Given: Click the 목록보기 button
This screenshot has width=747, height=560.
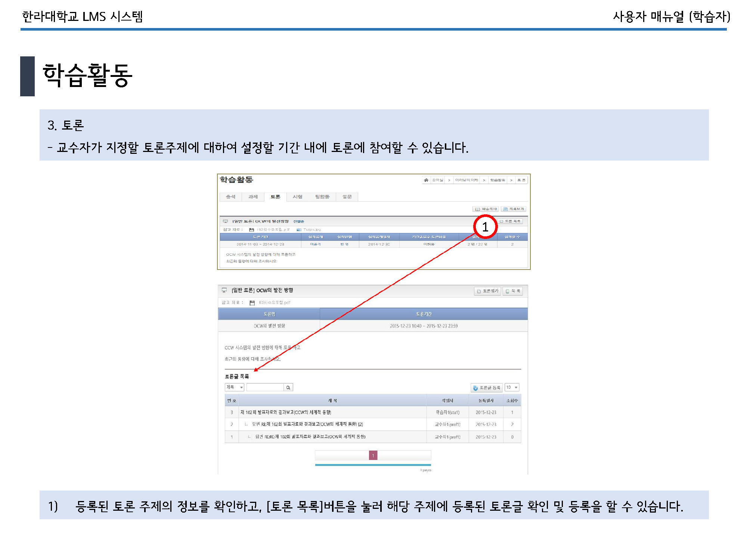Looking at the screenshot, I should click(x=513, y=209).
